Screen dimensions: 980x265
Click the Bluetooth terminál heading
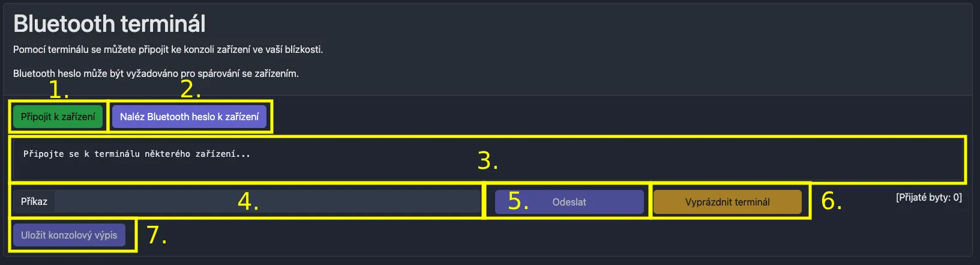pyautogui.click(x=109, y=24)
